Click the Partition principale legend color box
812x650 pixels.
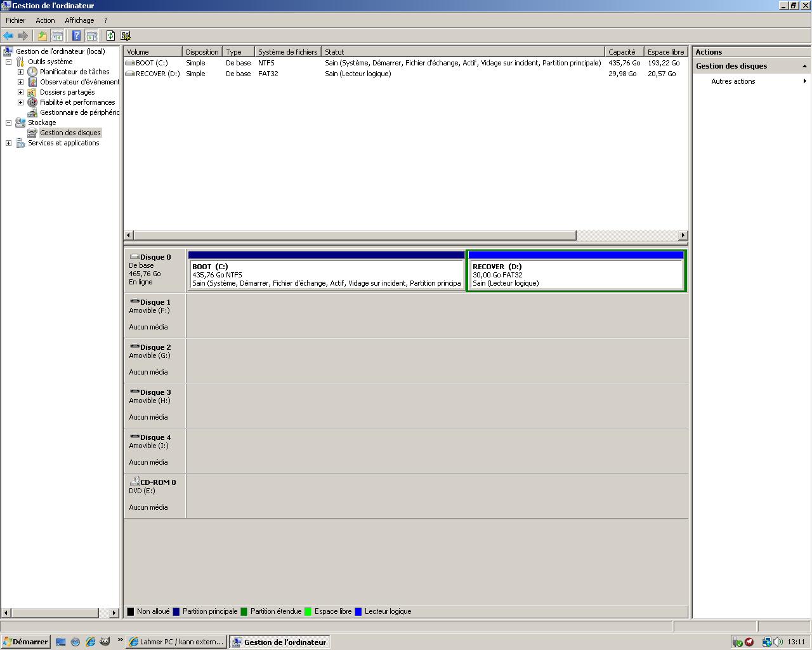(176, 611)
